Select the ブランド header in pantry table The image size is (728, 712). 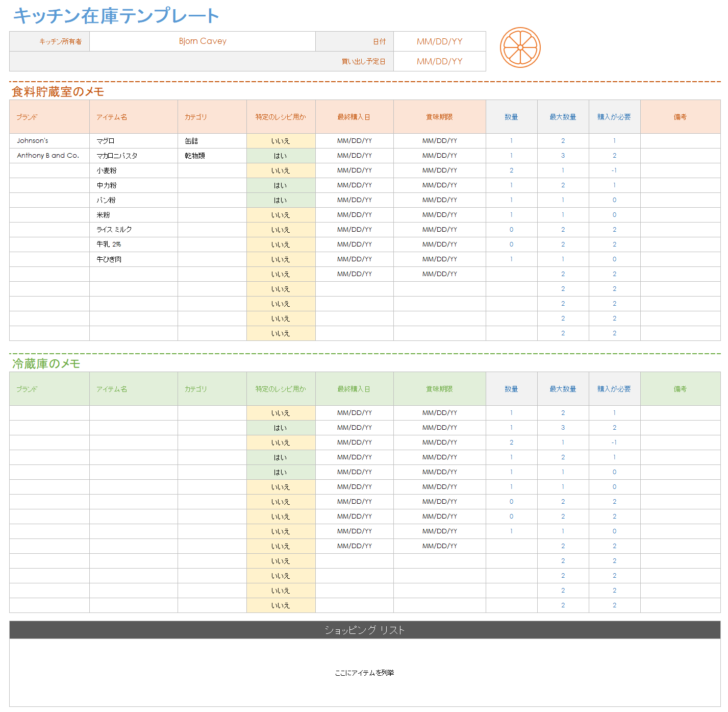(49, 117)
